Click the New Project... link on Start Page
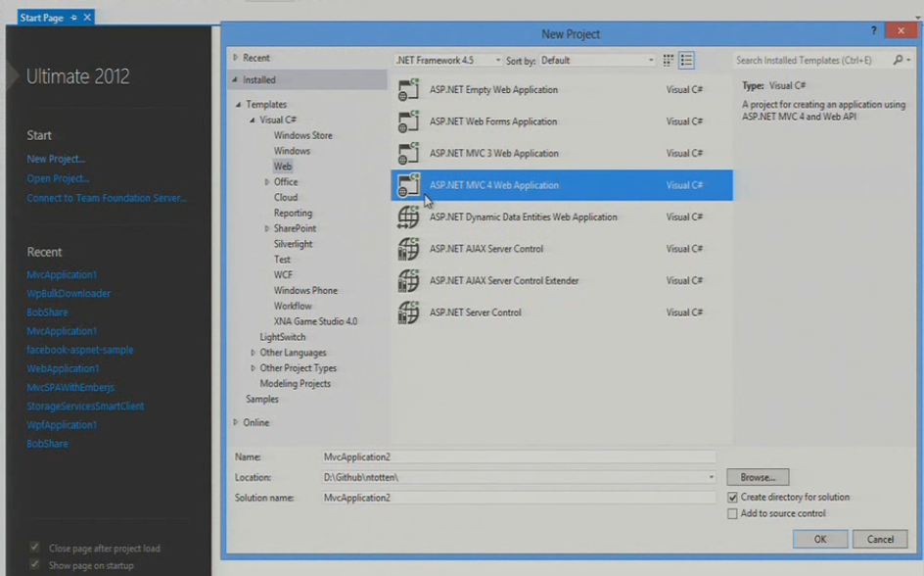Screen dimensions: 924x576 [x=56, y=159]
